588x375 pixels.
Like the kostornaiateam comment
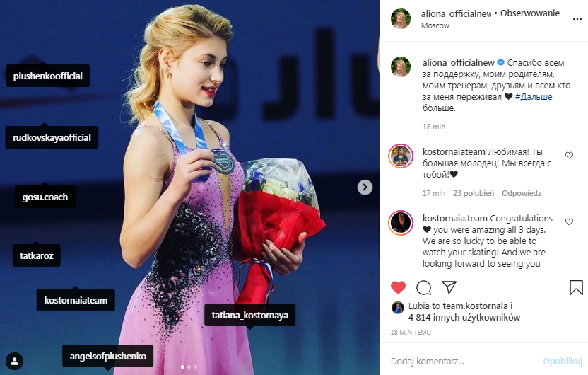coord(569,155)
